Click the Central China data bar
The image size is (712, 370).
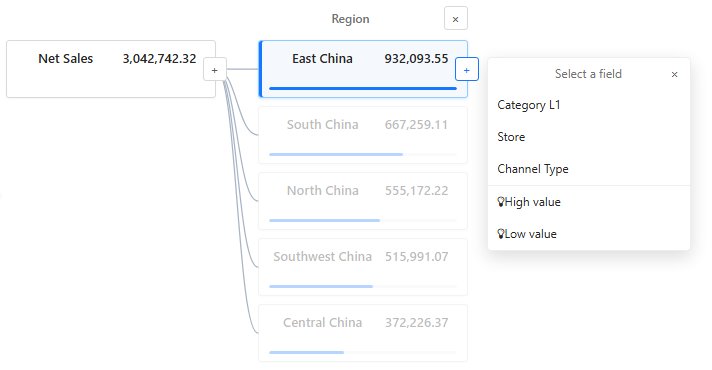point(307,352)
